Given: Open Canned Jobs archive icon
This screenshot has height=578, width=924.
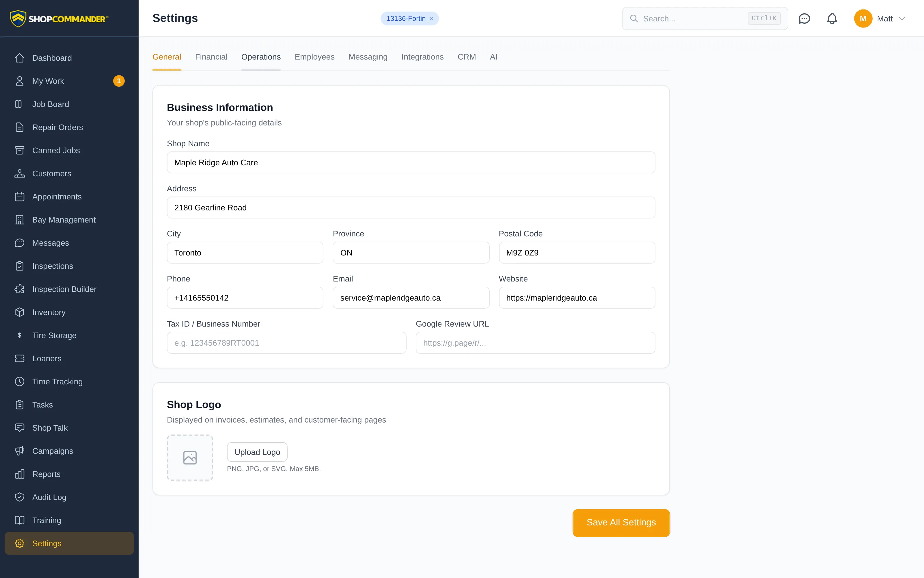Looking at the screenshot, I should pyautogui.click(x=19, y=151).
